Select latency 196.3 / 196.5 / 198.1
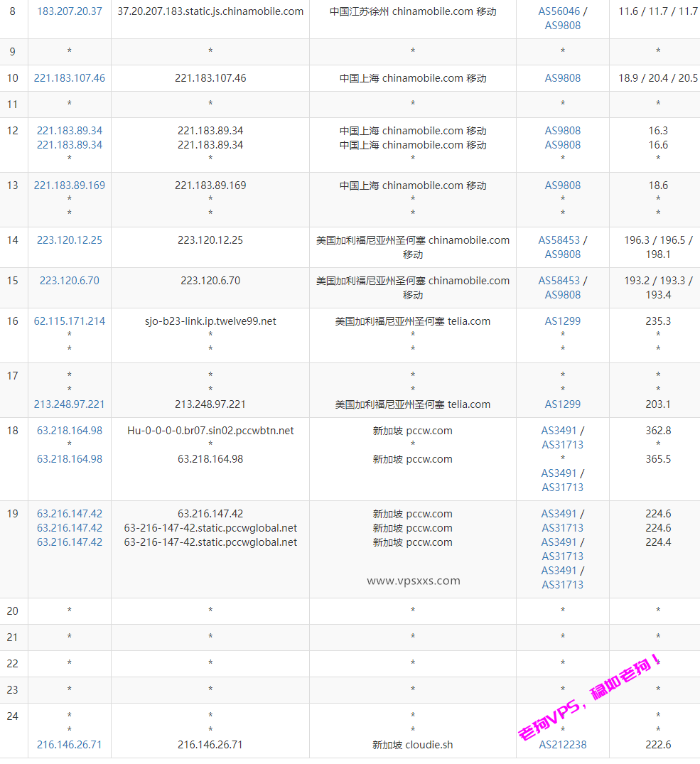The width and height of the screenshot is (700, 764). 658,247
